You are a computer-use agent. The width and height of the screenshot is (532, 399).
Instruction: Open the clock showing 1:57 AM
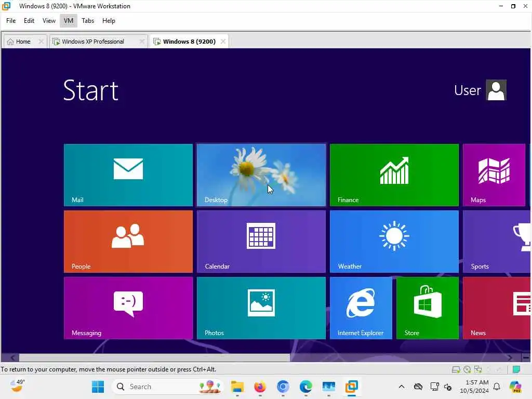tap(474, 387)
